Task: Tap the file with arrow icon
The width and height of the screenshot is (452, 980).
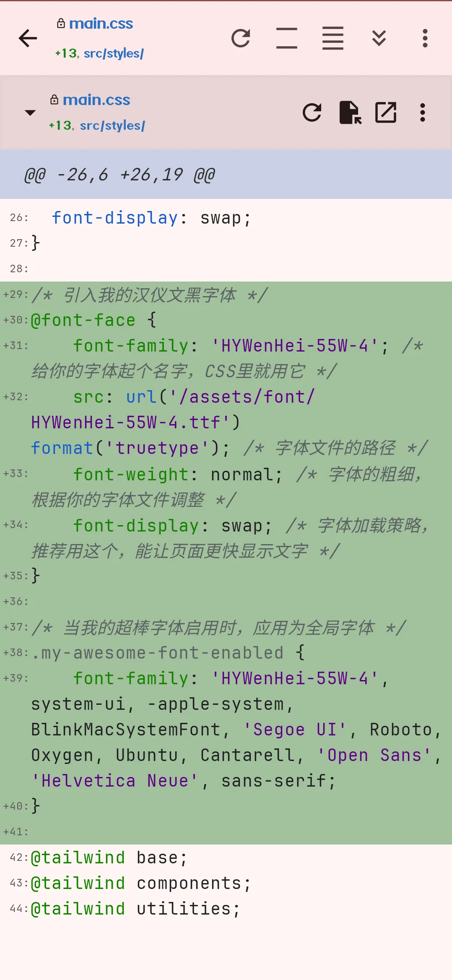Action: pos(350,112)
